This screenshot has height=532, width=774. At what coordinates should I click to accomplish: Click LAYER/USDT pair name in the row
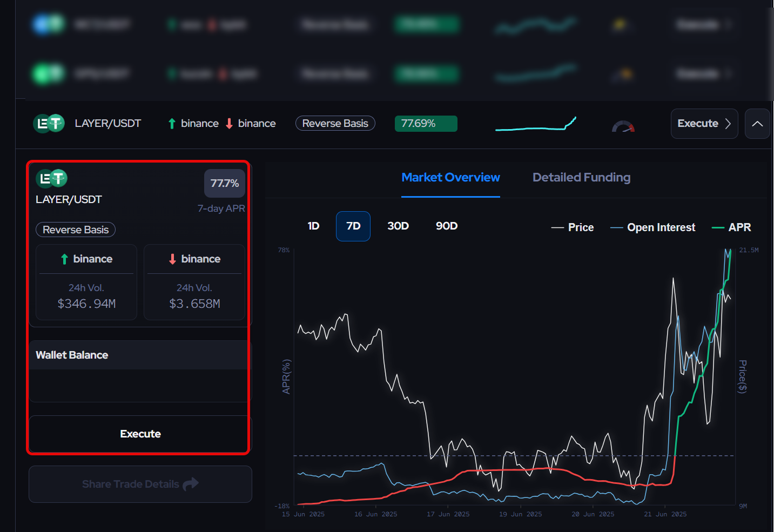(x=108, y=124)
